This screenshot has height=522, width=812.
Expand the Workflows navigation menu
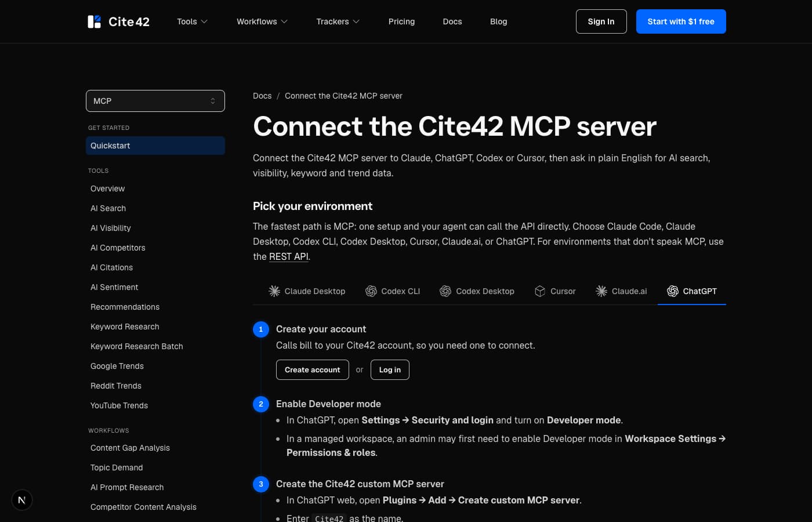262,21
